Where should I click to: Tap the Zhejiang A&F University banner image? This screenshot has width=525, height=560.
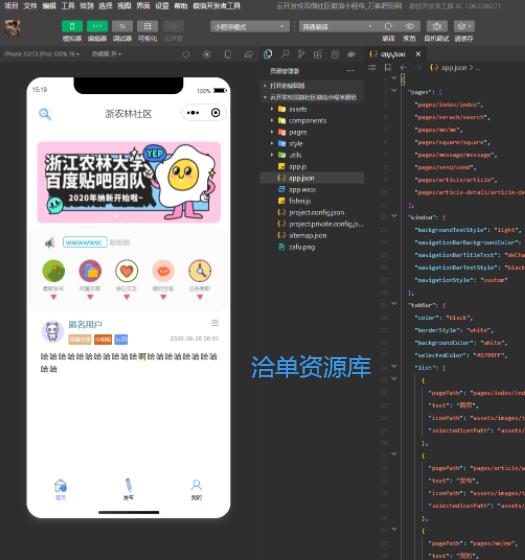tap(129, 182)
